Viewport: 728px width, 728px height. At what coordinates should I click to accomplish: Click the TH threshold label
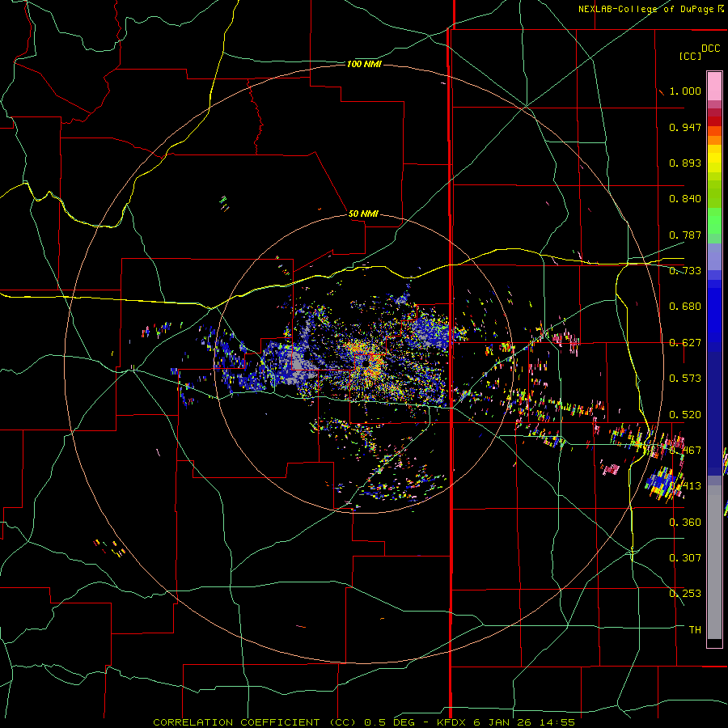click(695, 630)
